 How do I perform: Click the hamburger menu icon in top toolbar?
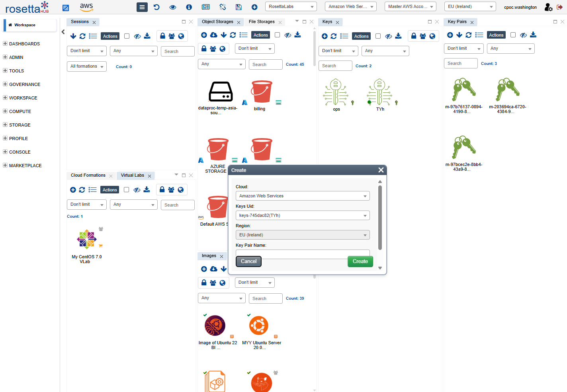tap(142, 7)
